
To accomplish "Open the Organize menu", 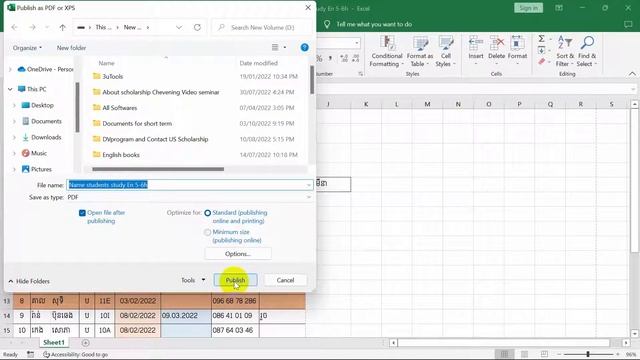I will click(27, 48).
